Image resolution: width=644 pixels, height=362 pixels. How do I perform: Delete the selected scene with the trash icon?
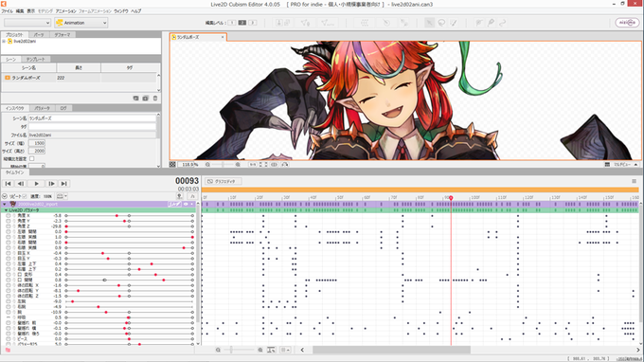point(155,99)
